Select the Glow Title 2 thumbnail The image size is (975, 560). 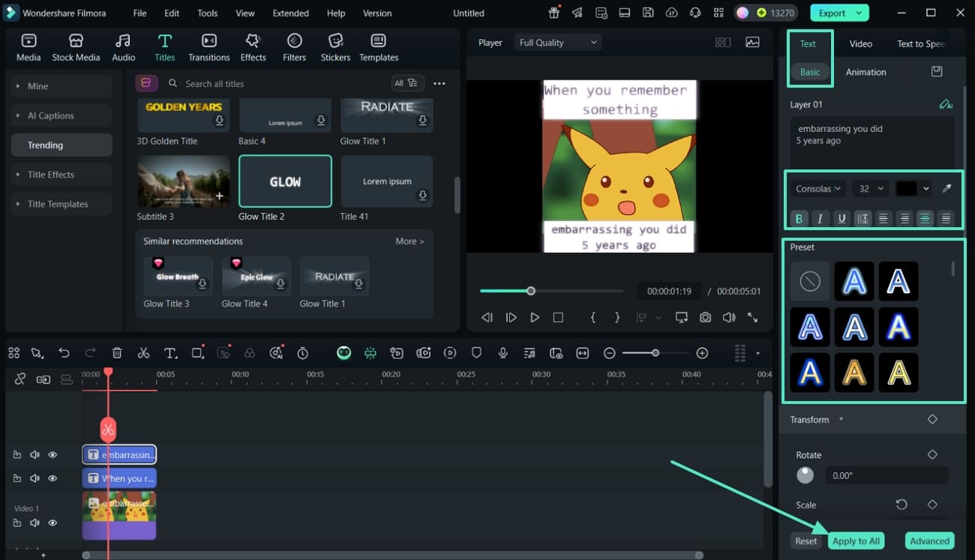285,181
